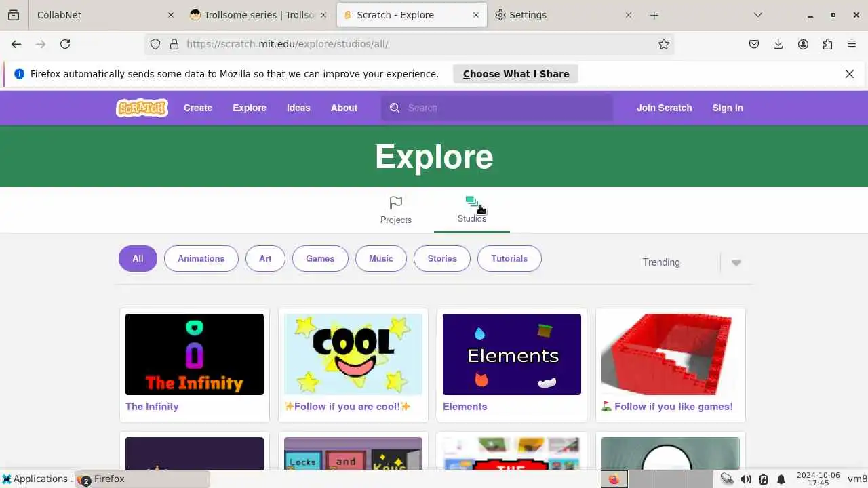Viewport: 868px width, 488px height.
Task: Switch to the first workspace in pager
Action: (x=614, y=479)
